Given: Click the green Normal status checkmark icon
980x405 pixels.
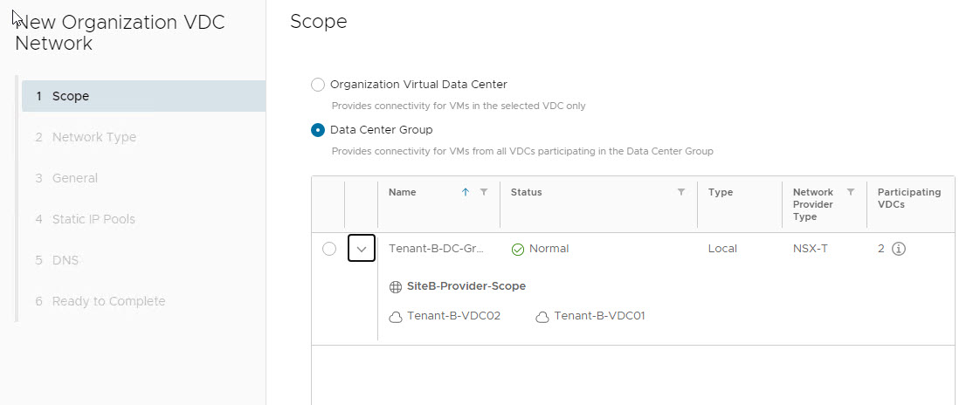Looking at the screenshot, I should coord(518,250).
